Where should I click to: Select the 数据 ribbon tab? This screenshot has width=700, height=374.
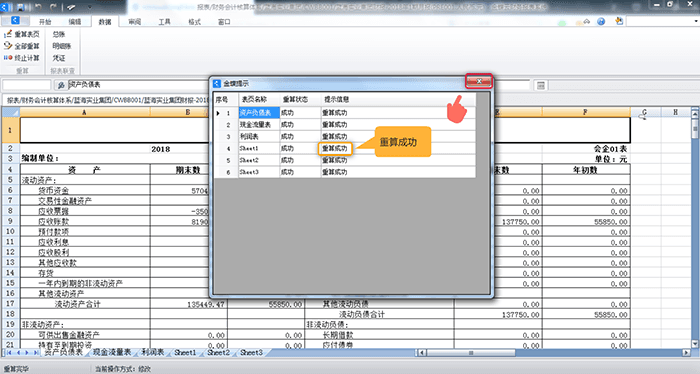[105, 21]
